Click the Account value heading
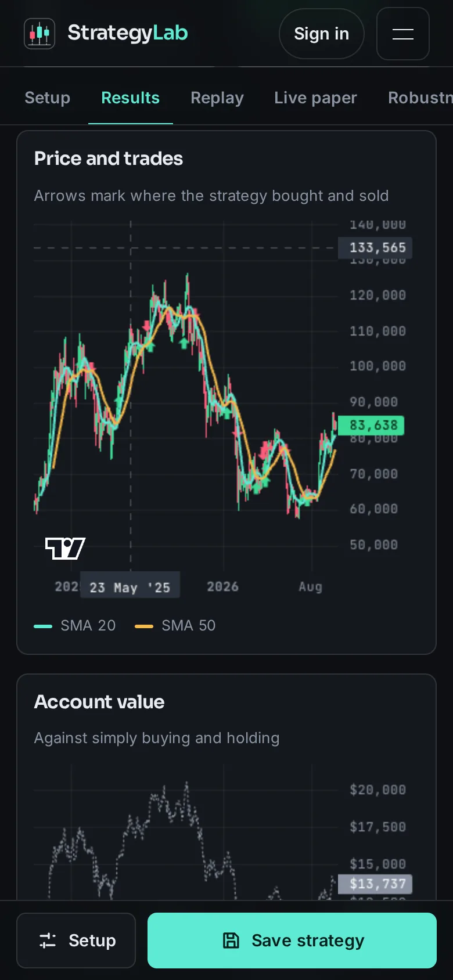Screen dimensions: 453x980 tap(99, 702)
